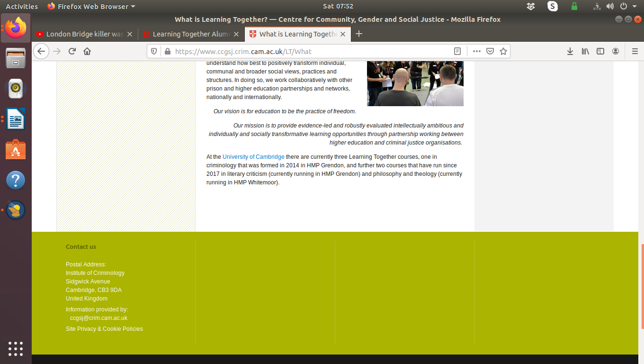The image size is (644, 364).
Task: Save the page to Pocket
Action: pos(490,51)
